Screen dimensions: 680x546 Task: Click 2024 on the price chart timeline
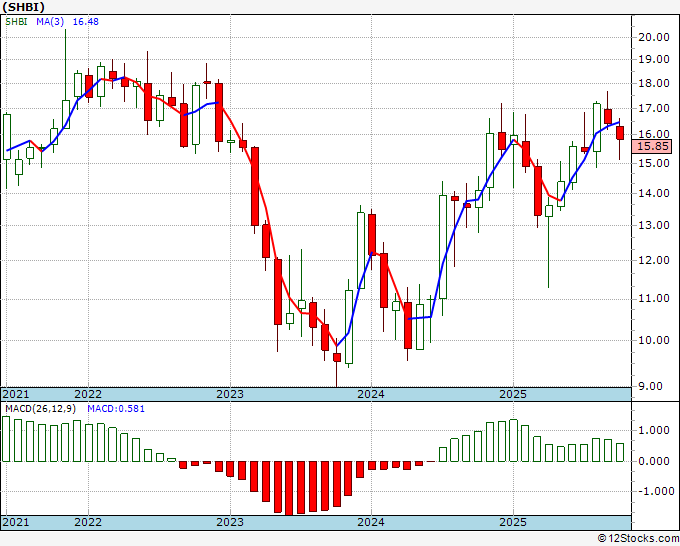pyautogui.click(x=371, y=394)
